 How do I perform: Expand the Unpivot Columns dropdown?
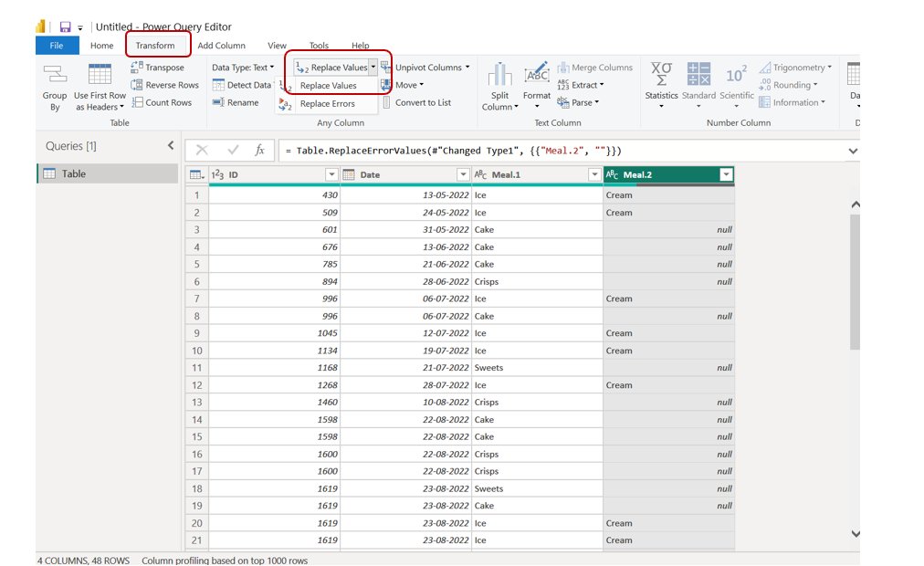pos(467,68)
